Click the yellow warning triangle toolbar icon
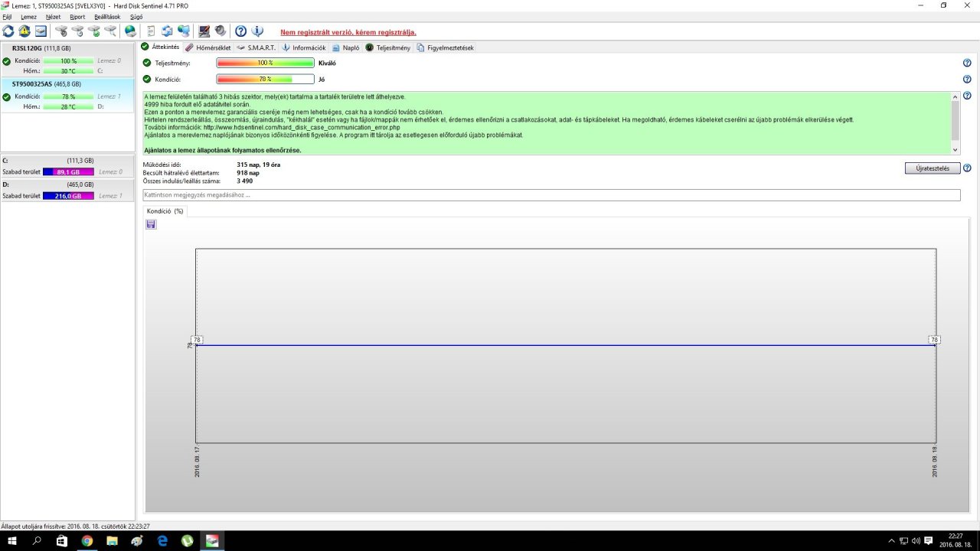 pyautogui.click(x=24, y=31)
